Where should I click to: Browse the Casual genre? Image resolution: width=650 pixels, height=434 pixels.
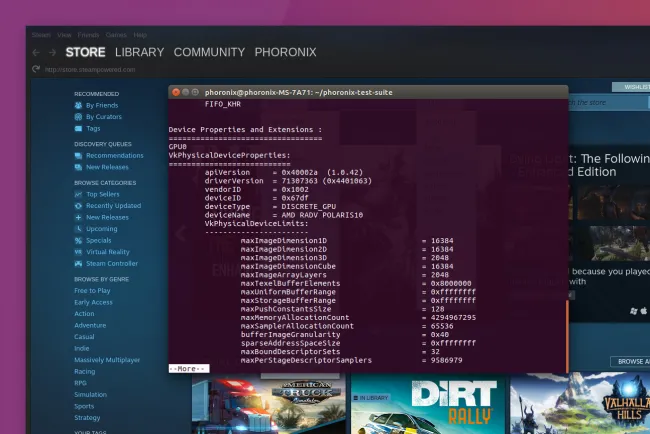pos(84,337)
